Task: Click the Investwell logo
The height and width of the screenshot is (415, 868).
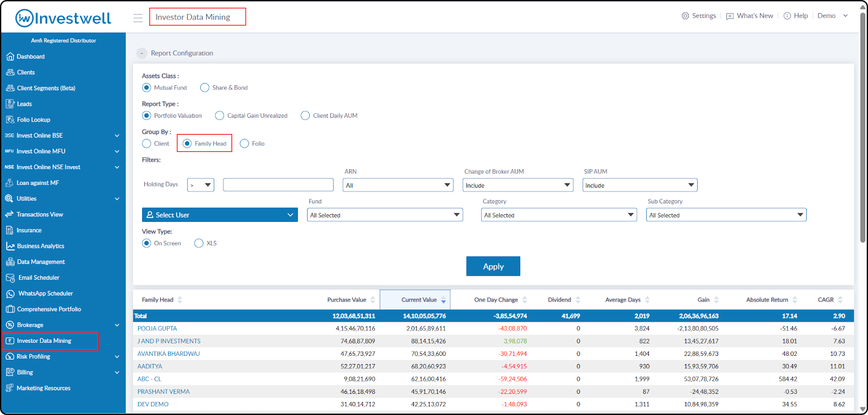Action: (63, 18)
